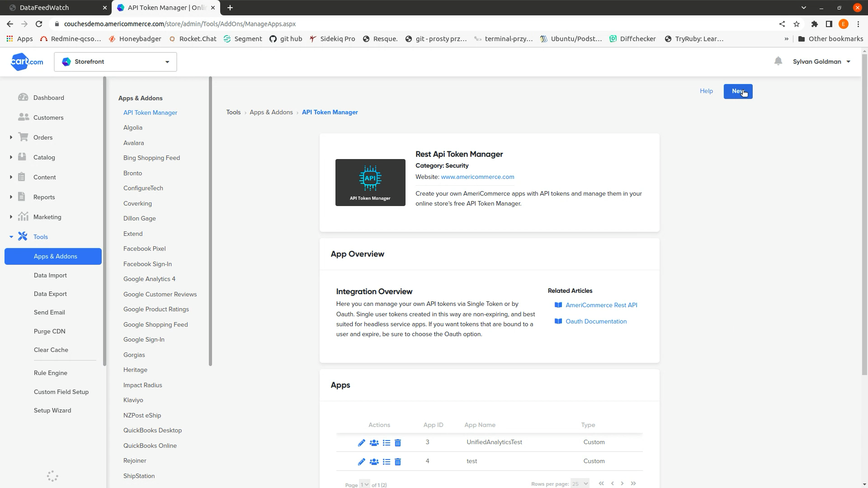Show more bookmarks with chevron
Image resolution: width=868 pixels, height=488 pixels.
[x=786, y=39]
